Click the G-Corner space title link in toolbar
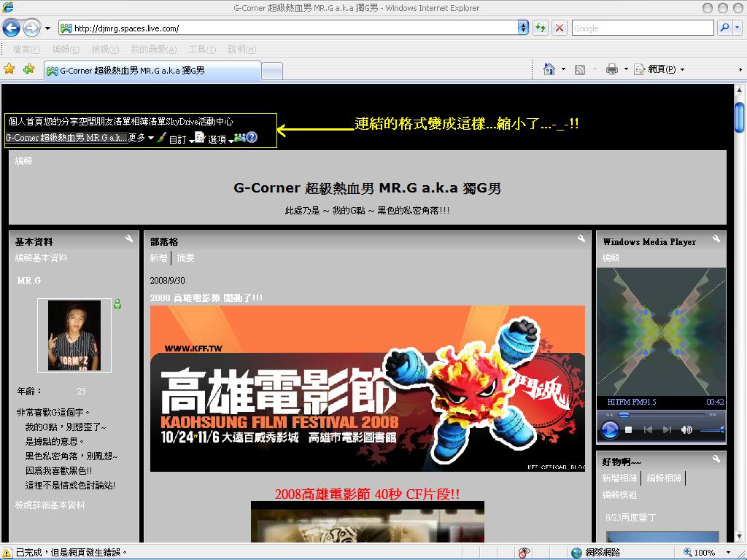Image resolution: width=747 pixels, height=560 pixels. coord(66,138)
